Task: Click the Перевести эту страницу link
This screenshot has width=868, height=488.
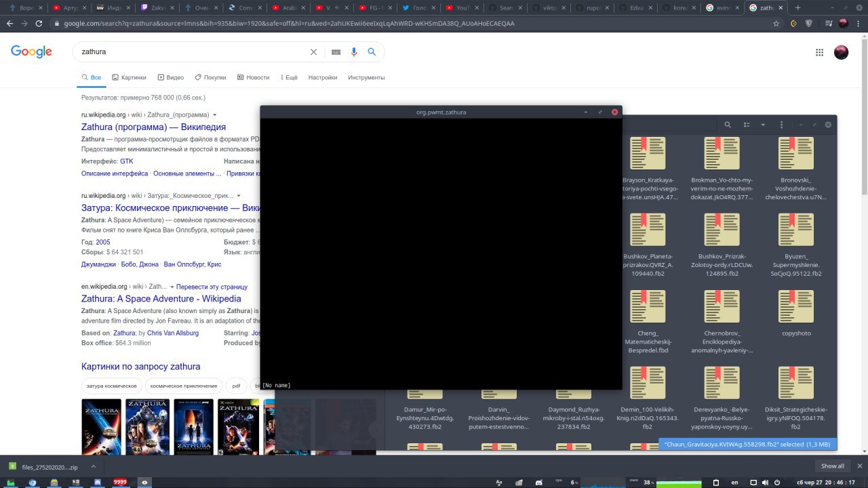Action: pyautogui.click(x=212, y=287)
